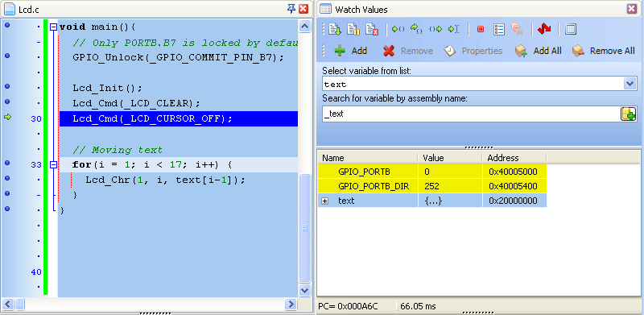Click the grid table icon in toolbar
644x315 pixels.
tap(571, 29)
